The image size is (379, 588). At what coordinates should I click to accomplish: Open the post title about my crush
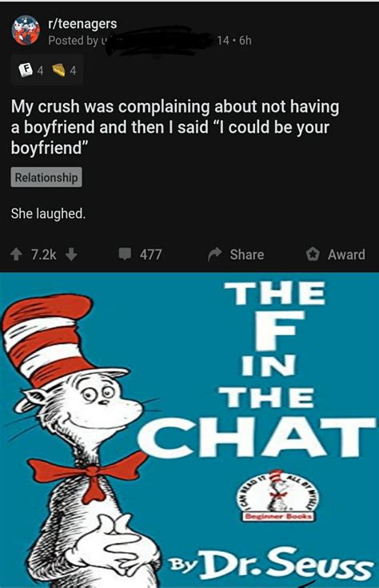point(175,127)
